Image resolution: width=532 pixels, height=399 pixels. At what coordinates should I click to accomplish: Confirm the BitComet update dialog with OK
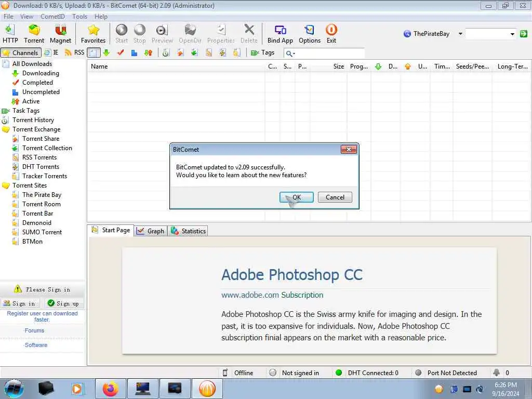[296, 197]
